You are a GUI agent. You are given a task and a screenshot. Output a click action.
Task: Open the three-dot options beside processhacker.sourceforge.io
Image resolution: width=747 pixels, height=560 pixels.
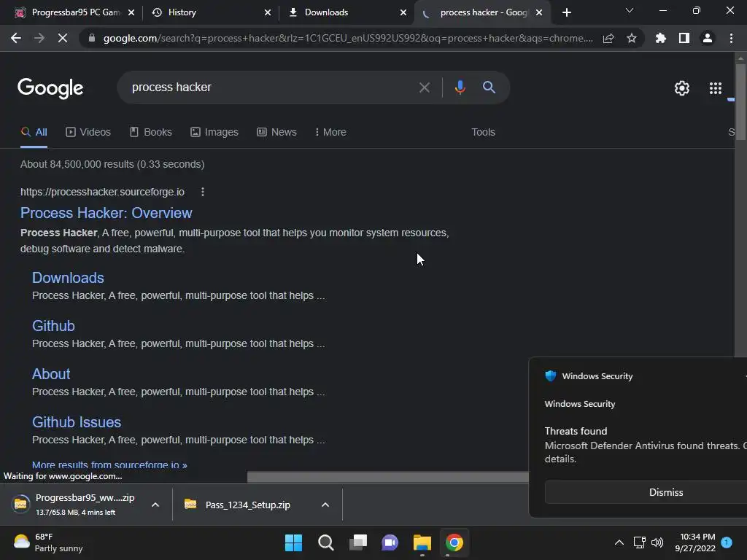click(203, 192)
